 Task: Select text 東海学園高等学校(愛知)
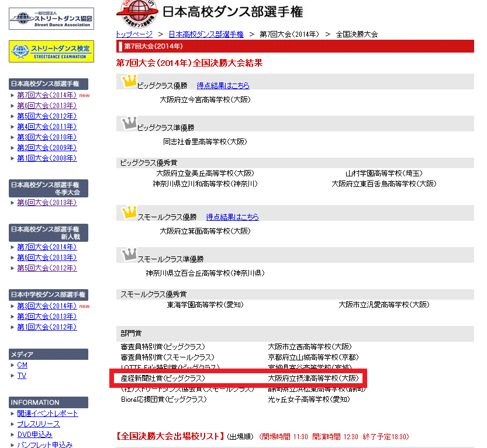(x=205, y=305)
